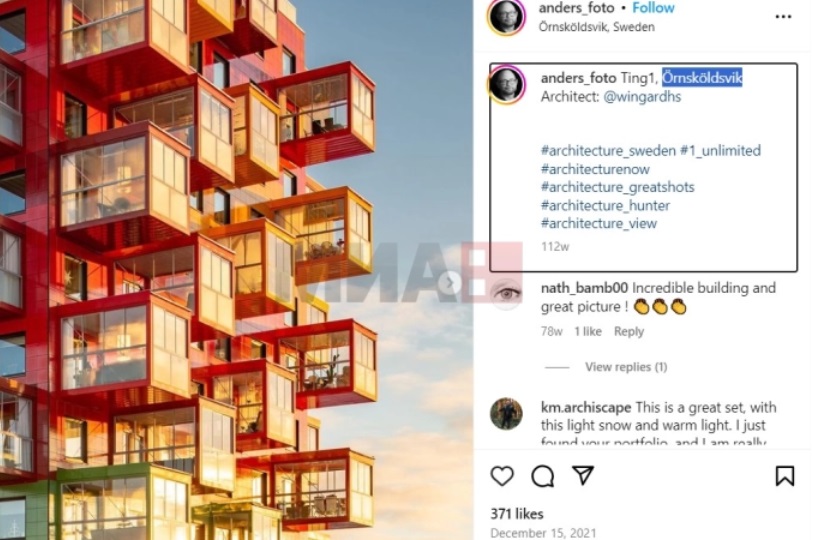
Task: Expand View replies (1) under comment
Action: (626, 367)
